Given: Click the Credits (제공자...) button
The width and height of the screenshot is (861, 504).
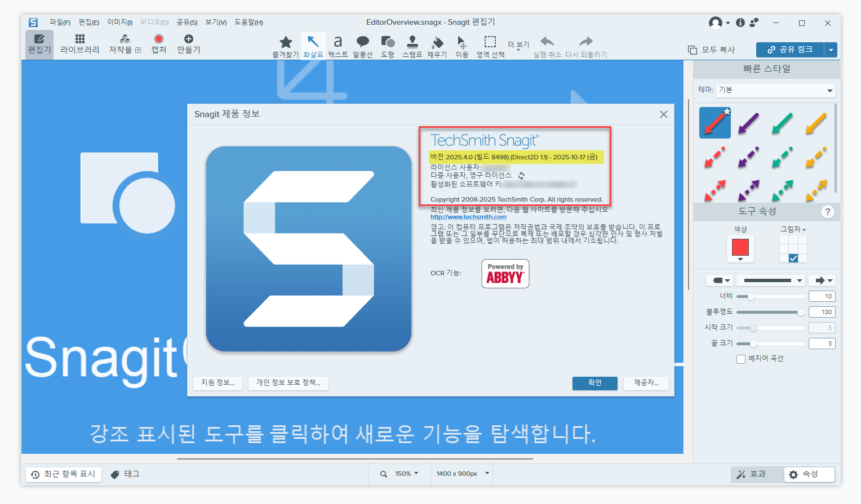Looking at the screenshot, I should (646, 383).
